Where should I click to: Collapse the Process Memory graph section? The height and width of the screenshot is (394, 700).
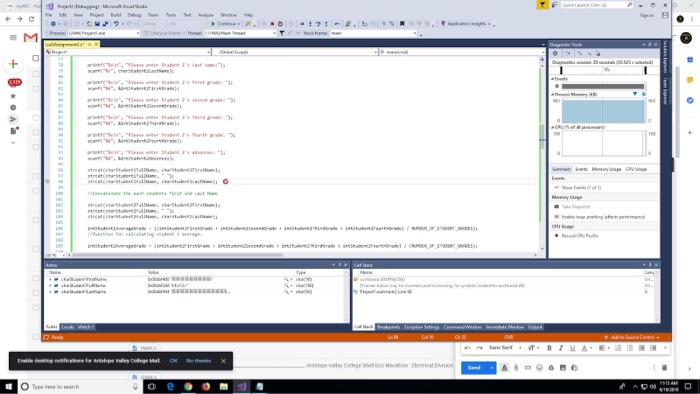553,95
